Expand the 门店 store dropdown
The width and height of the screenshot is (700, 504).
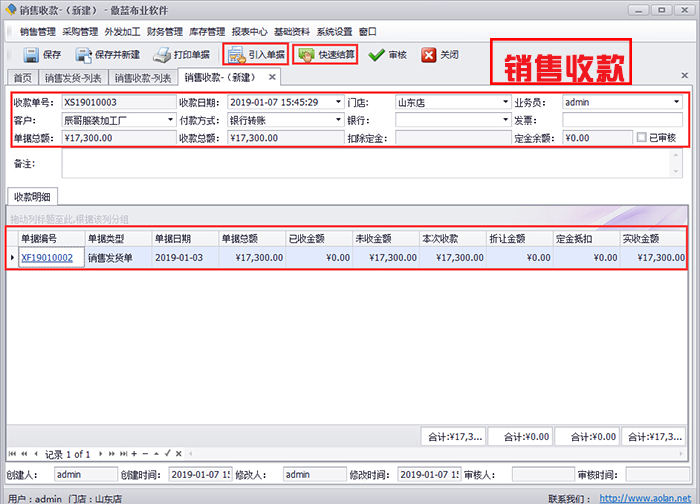click(506, 102)
